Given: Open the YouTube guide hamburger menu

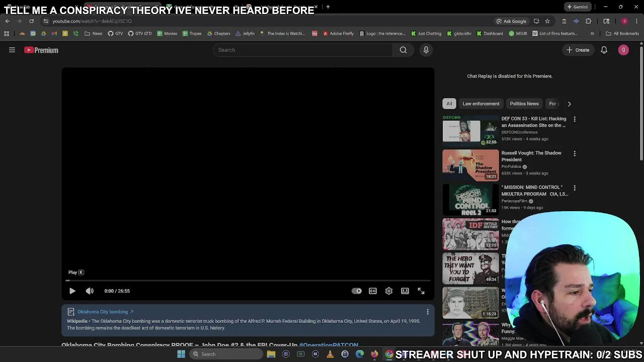Looking at the screenshot, I should 12,50.
